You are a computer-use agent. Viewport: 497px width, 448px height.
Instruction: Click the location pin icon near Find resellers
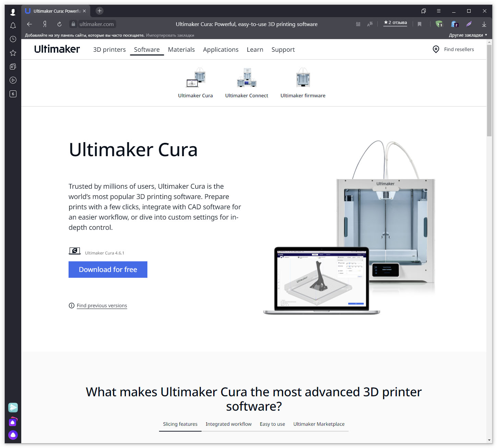pyautogui.click(x=436, y=49)
